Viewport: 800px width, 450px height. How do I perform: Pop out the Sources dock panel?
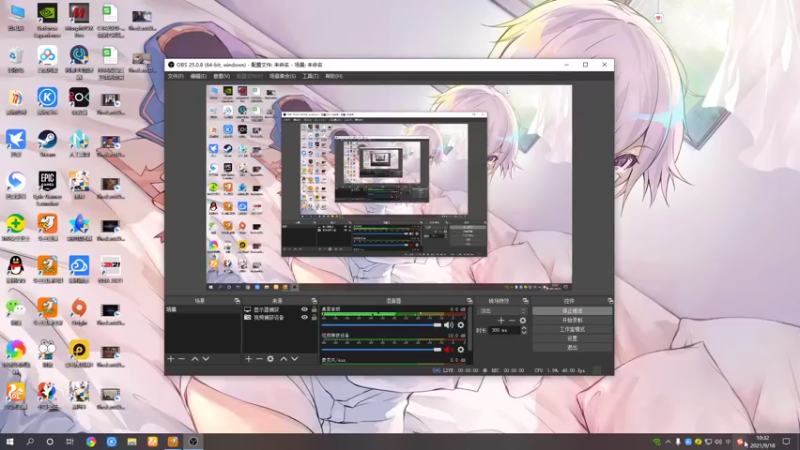coord(314,301)
